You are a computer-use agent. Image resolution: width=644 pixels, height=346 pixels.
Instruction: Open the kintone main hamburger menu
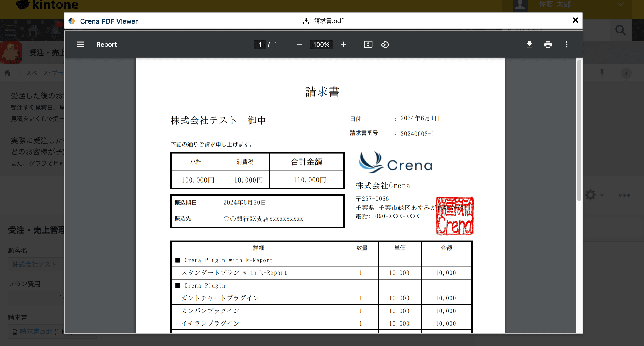coord(11,31)
